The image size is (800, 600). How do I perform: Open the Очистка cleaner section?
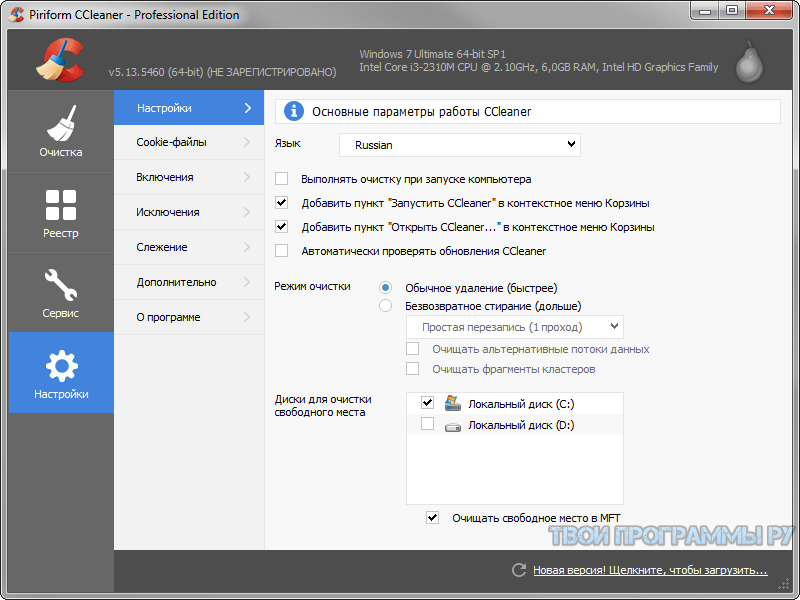61,131
